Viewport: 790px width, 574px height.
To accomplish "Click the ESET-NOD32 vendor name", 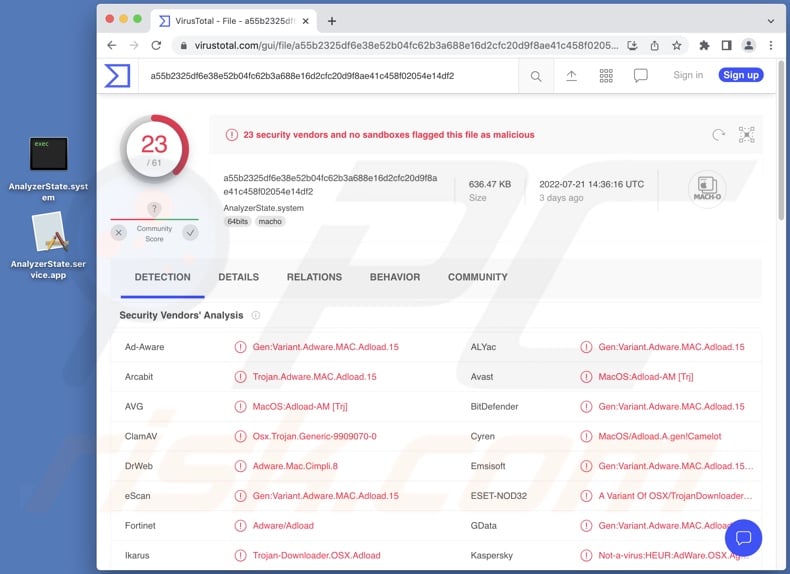I will click(498, 496).
